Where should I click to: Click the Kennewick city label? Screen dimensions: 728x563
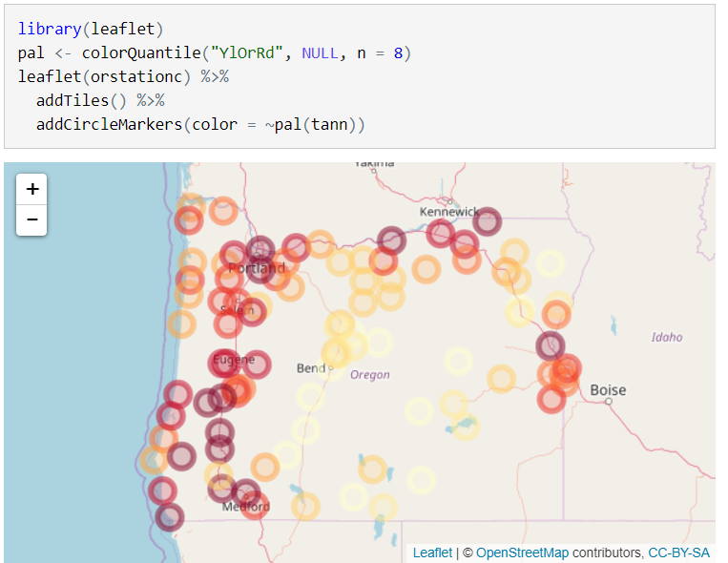(x=449, y=211)
